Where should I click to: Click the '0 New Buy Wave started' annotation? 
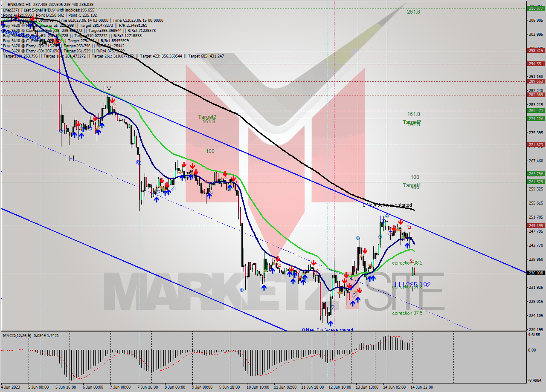(328, 330)
